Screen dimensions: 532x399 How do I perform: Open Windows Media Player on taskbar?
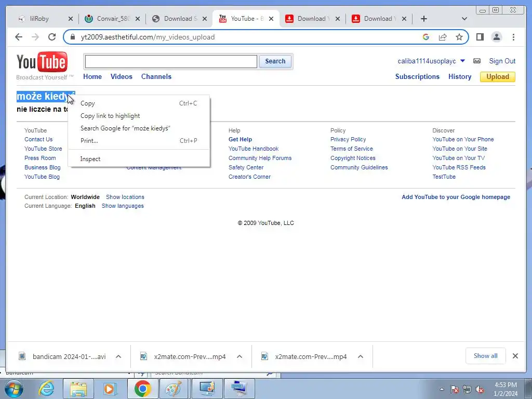[109, 389]
